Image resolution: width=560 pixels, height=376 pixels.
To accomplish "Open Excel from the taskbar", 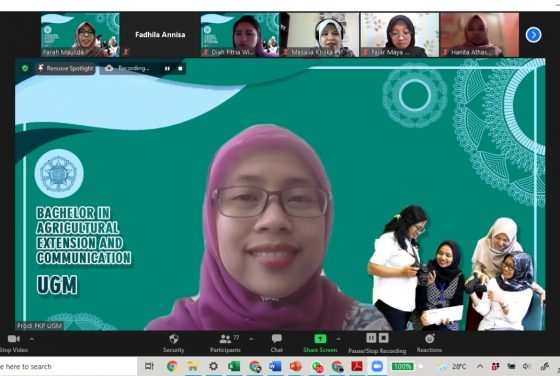I will 234,366.
